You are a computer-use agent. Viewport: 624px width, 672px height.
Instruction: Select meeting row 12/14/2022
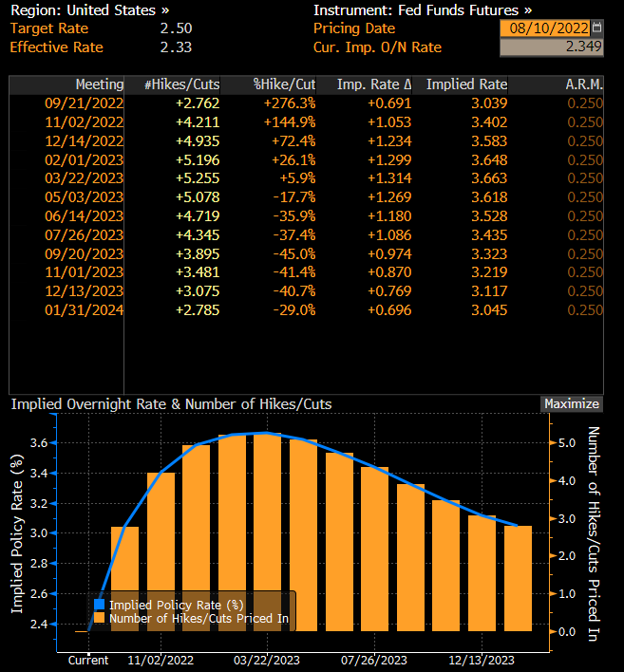click(x=306, y=141)
